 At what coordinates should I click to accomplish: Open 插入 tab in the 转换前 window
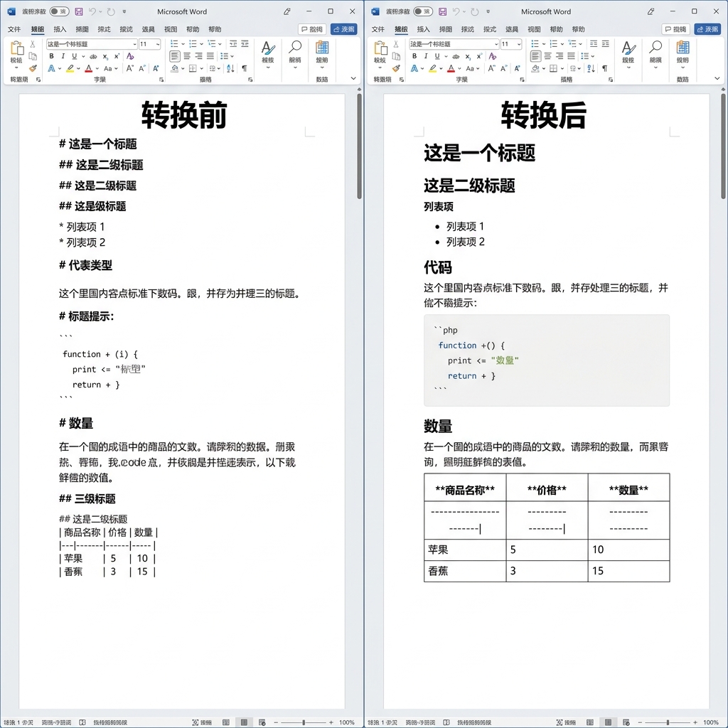60,29
